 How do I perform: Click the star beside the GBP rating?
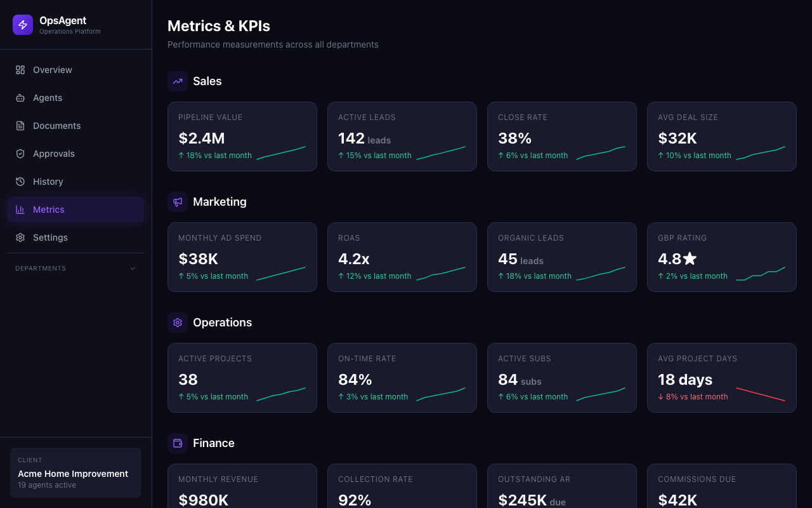click(690, 258)
